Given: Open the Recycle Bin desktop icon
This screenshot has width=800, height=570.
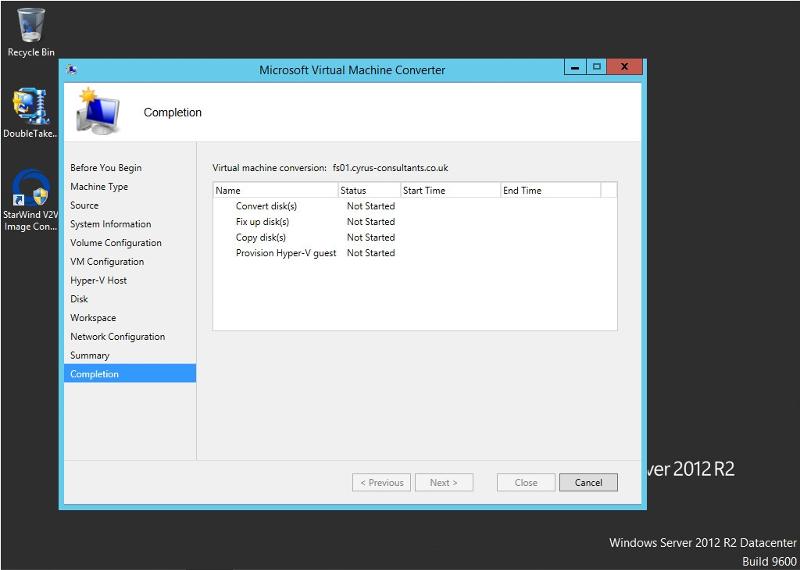Looking at the screenshot, I should tap(31, 32).
